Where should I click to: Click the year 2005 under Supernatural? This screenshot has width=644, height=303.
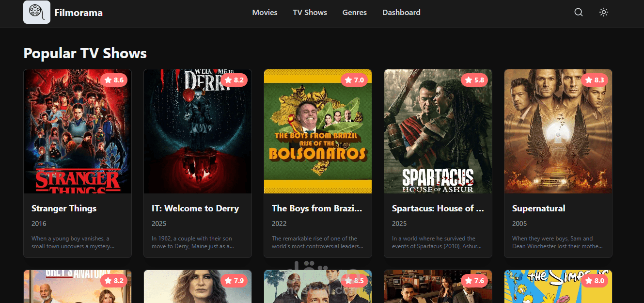(x=519, y=223)
